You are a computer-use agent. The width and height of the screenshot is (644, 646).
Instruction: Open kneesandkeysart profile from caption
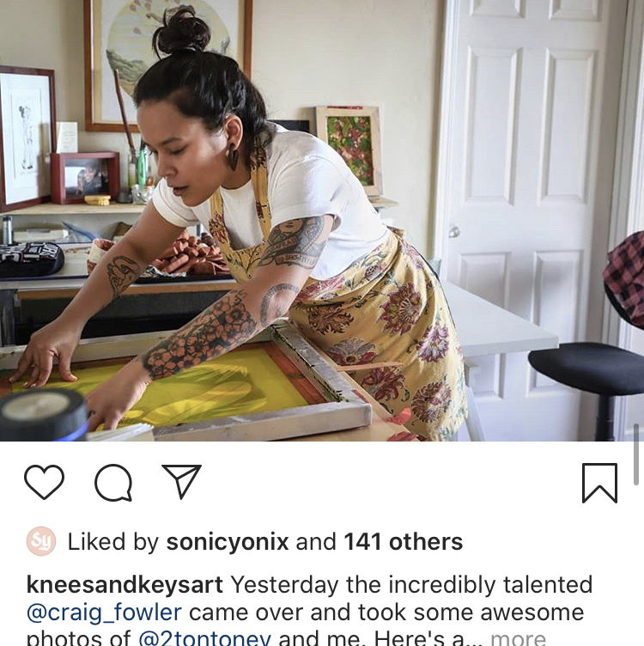click(125, 585)
